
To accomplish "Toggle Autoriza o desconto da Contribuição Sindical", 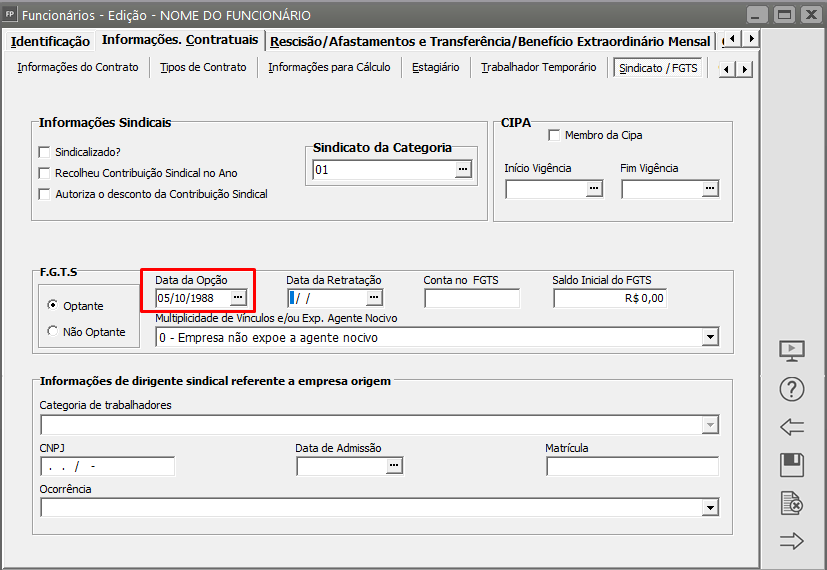I will pos(44,194).
